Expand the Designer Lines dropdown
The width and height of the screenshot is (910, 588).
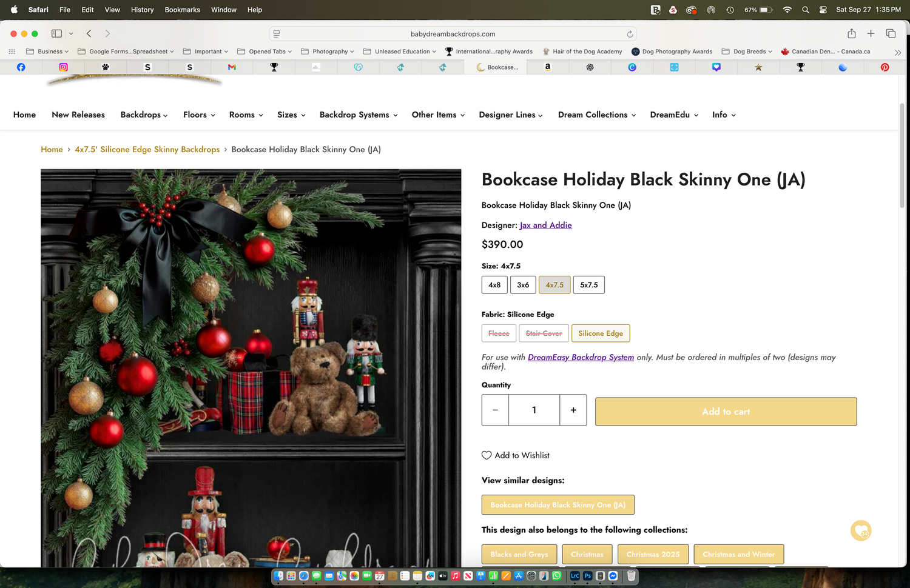(511, 115)
